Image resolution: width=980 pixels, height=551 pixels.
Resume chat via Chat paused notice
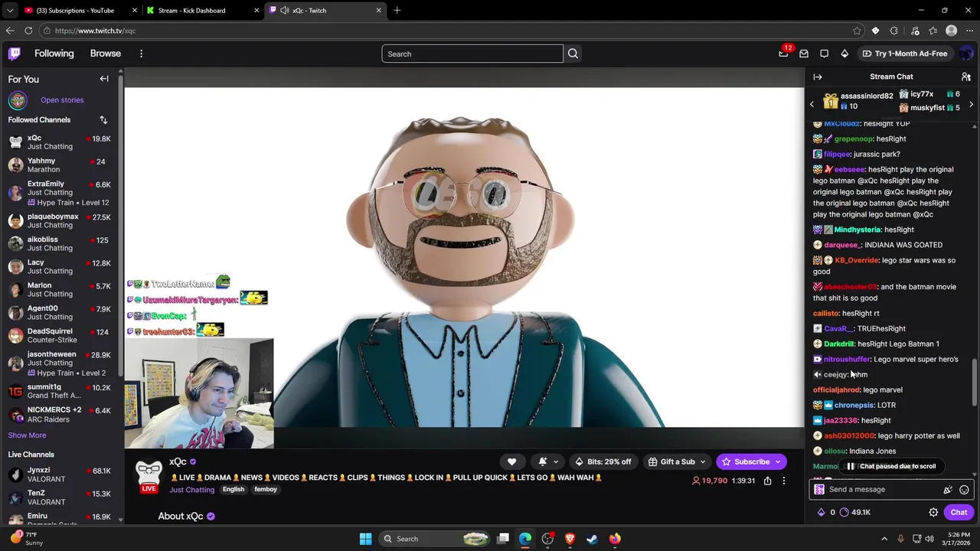point(891,466)
